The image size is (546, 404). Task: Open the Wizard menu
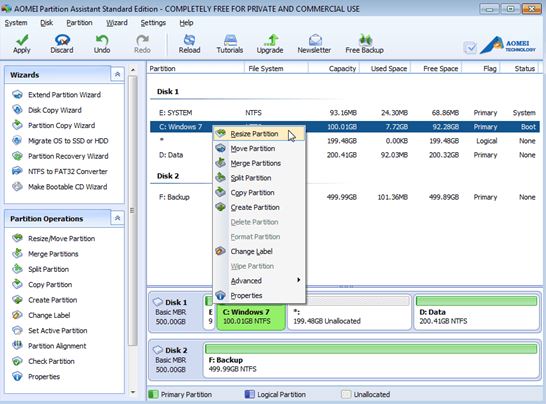coord(117,23)
